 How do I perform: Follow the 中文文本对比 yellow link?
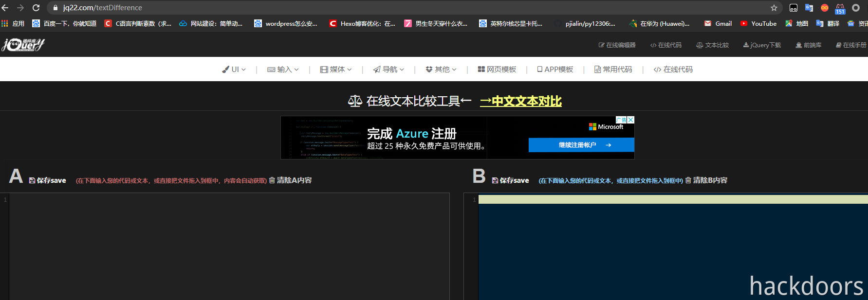(521, 101)
